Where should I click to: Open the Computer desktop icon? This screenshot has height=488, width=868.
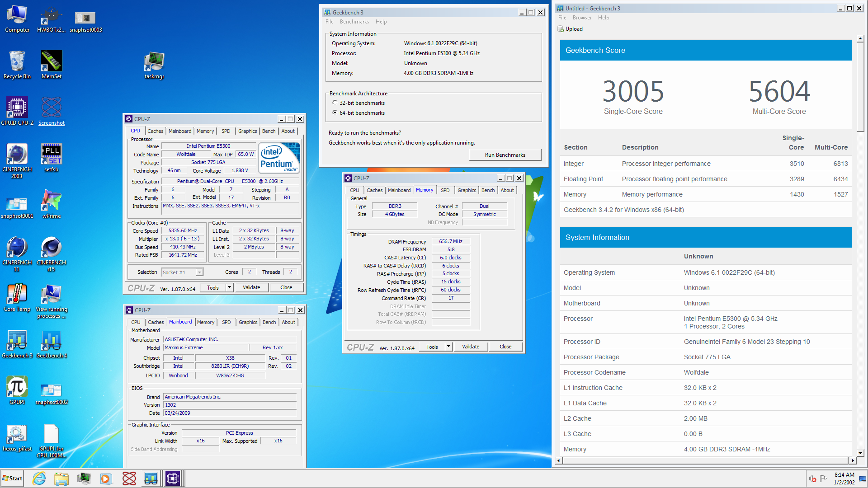click(x=17, y=19)
